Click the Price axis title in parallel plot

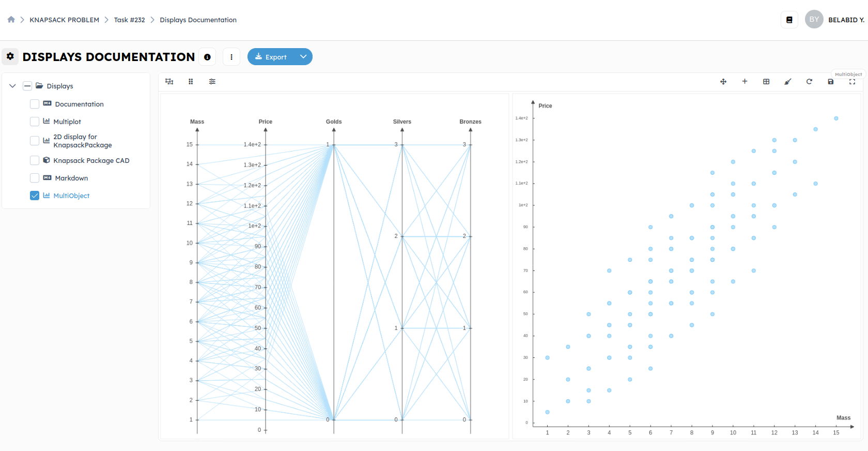pos(266,122)
